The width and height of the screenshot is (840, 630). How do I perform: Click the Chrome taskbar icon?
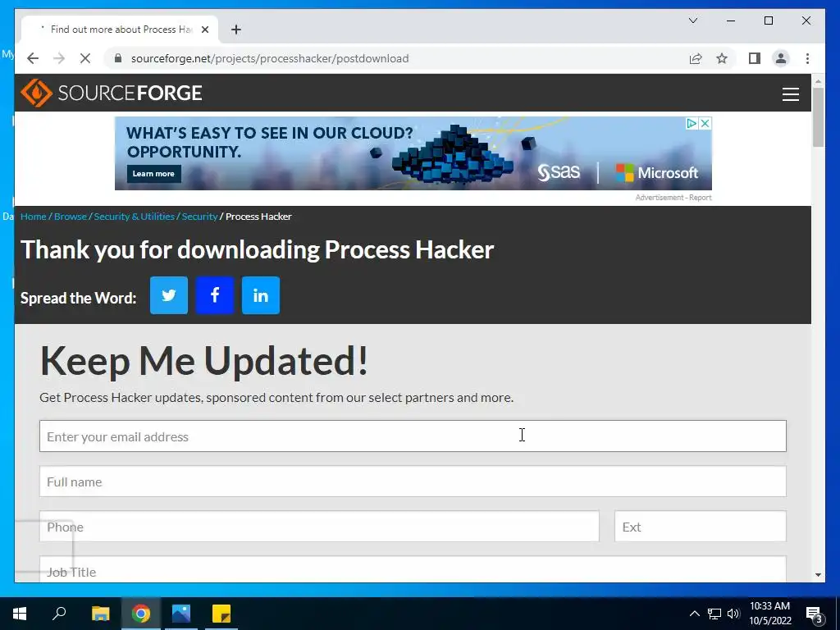[141, 614]
